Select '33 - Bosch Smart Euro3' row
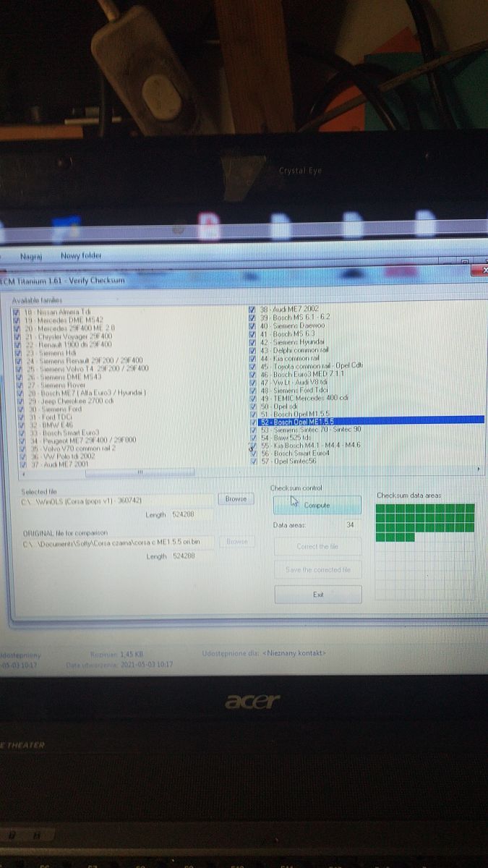The image size is (488, 868). [63, 433]
